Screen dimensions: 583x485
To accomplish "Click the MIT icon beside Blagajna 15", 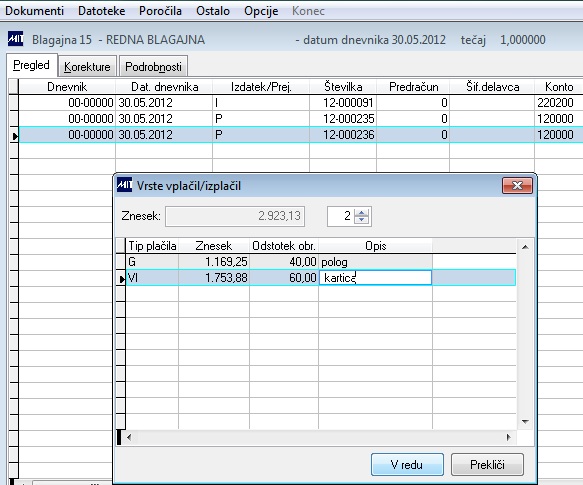I will pos(15,39).
